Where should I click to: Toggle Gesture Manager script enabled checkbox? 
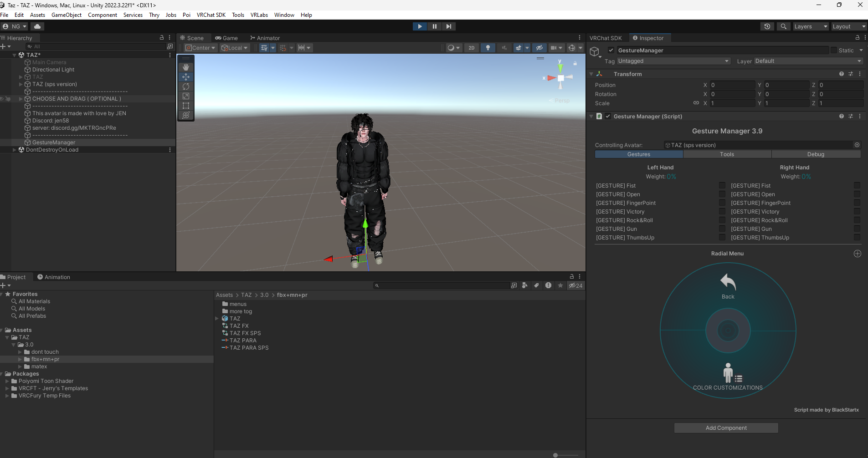pyautogui.click(x=608, y=116)
